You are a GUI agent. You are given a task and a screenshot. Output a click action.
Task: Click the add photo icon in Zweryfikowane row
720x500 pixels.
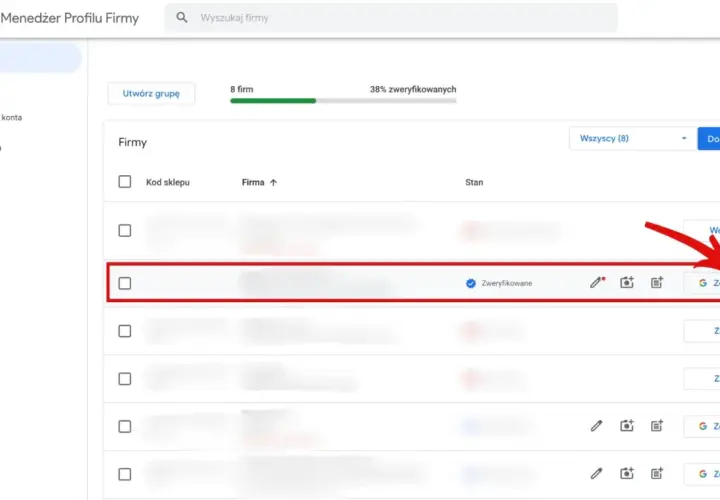tap(627, 282)
